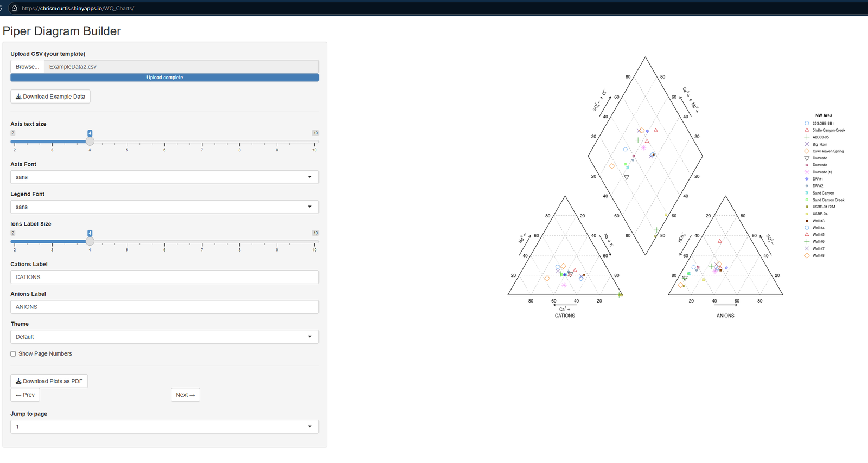Click the Well #5 red triangle marker
This screenshot has height=463, width=868.
[807, 235]
